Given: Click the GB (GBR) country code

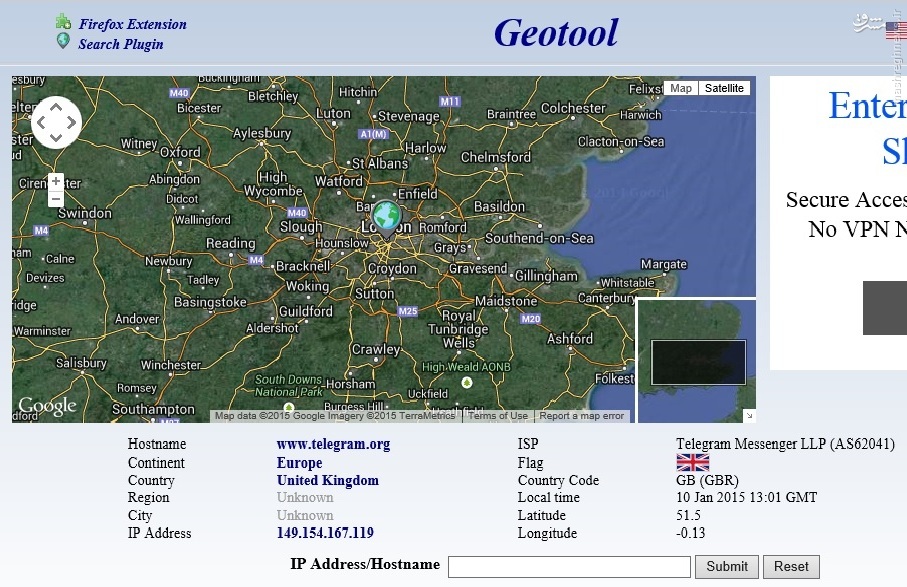Looking at the screenshot, I should point(707,480).
